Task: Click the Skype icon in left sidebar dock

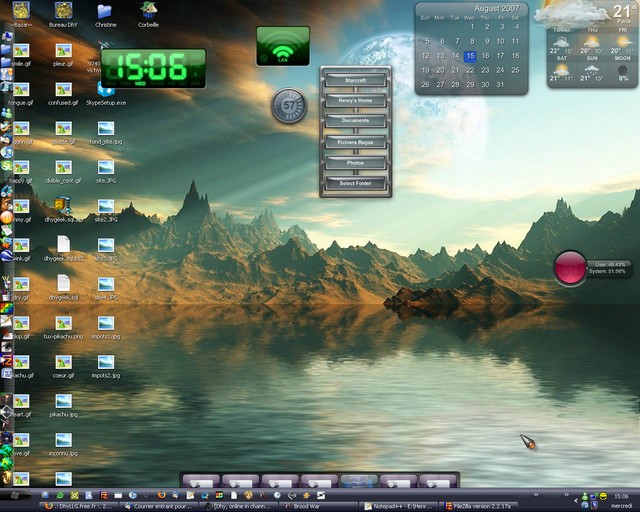Action: [x=6, y=165]
